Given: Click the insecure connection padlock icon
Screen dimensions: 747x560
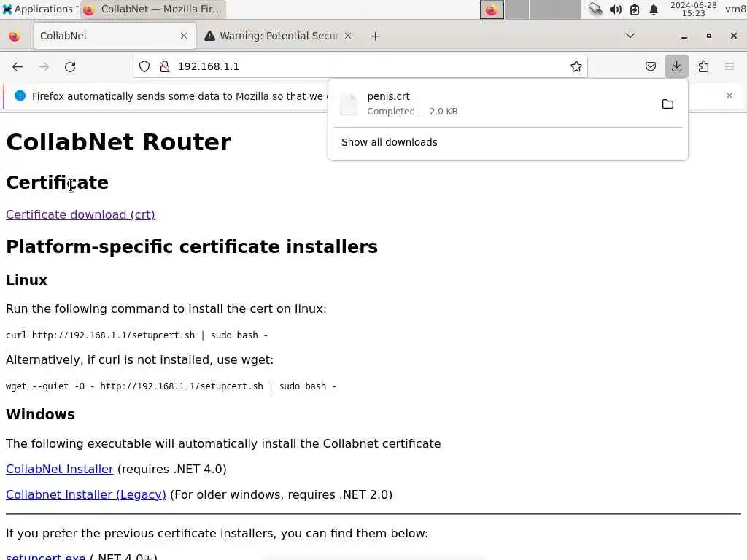Looking at the screenshot, I should tap(165, 66).
